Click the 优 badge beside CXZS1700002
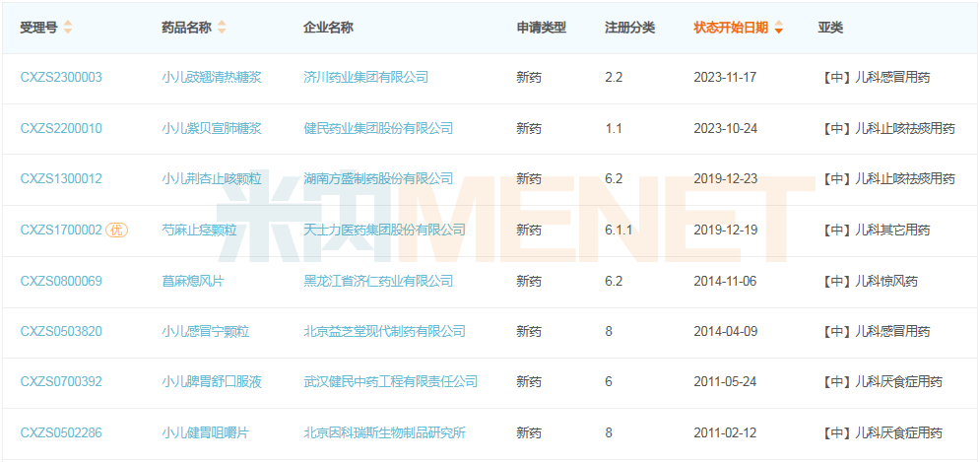This screenshot has width=980, height=462. (116, 230)
